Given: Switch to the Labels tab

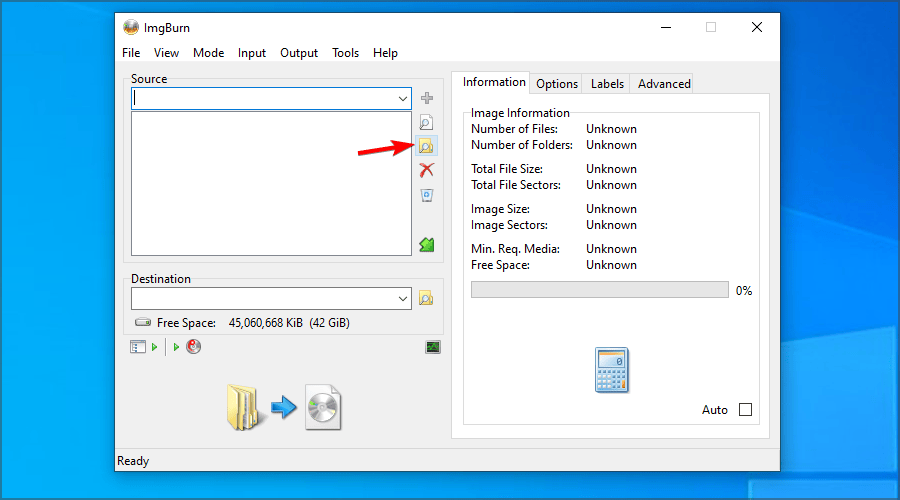Looking at the screenshot, I should (x=607, y=84).
